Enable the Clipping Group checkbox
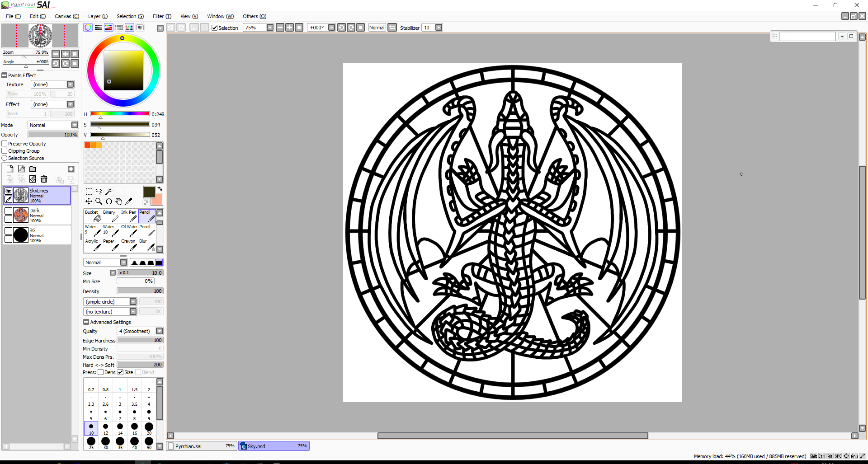The width and height of the screenshot is (868, 464). pos(5,151)
